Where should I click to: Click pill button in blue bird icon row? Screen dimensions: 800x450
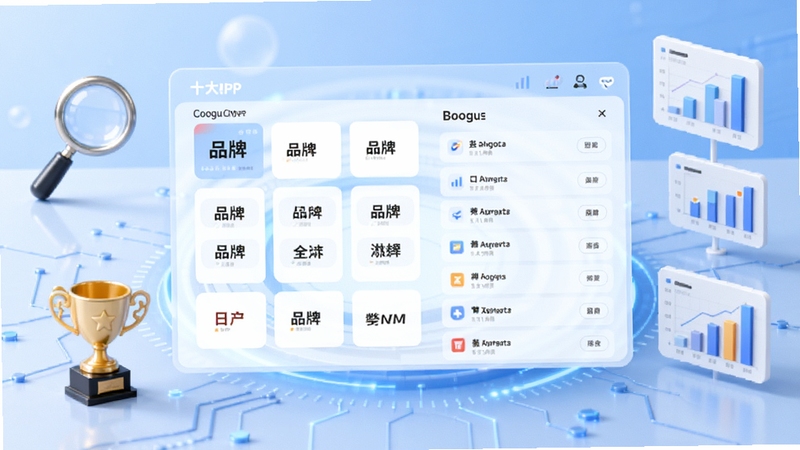[x=592, y=213]
